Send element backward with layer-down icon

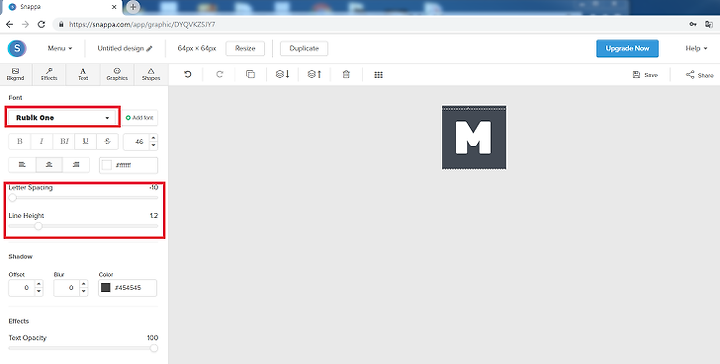pos(282,74)
